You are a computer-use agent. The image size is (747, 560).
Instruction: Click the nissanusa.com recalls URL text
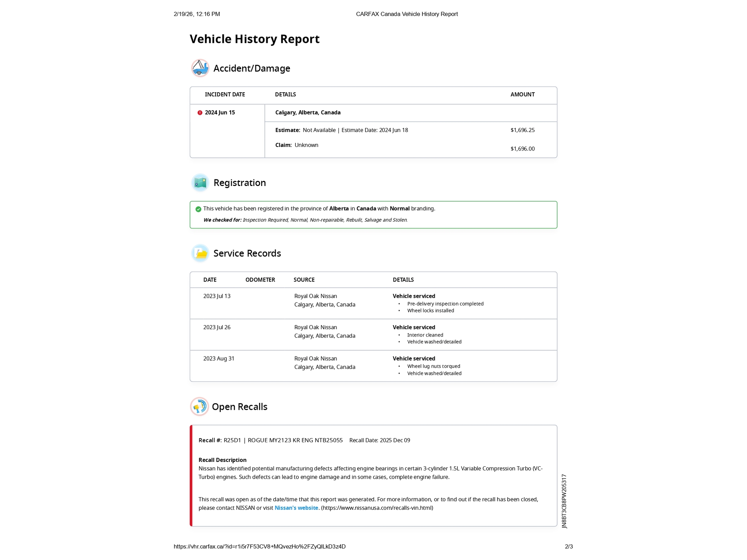point(377,508)
